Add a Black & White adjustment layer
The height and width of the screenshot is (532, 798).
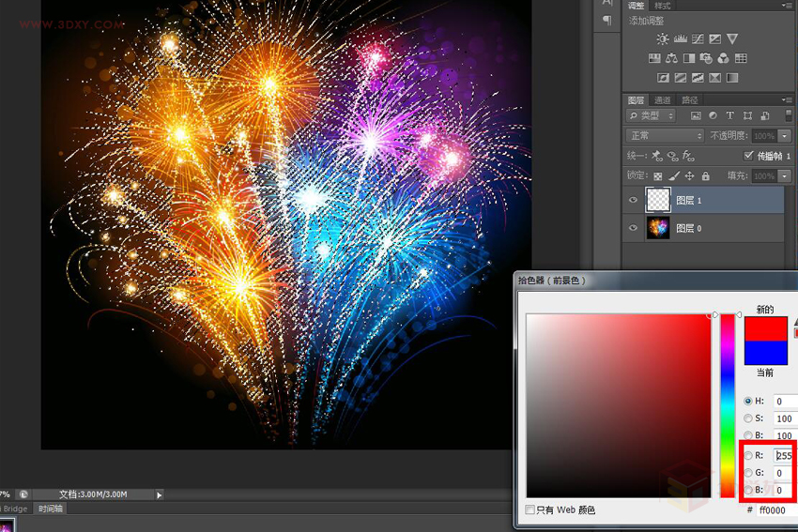click(688, 58)
